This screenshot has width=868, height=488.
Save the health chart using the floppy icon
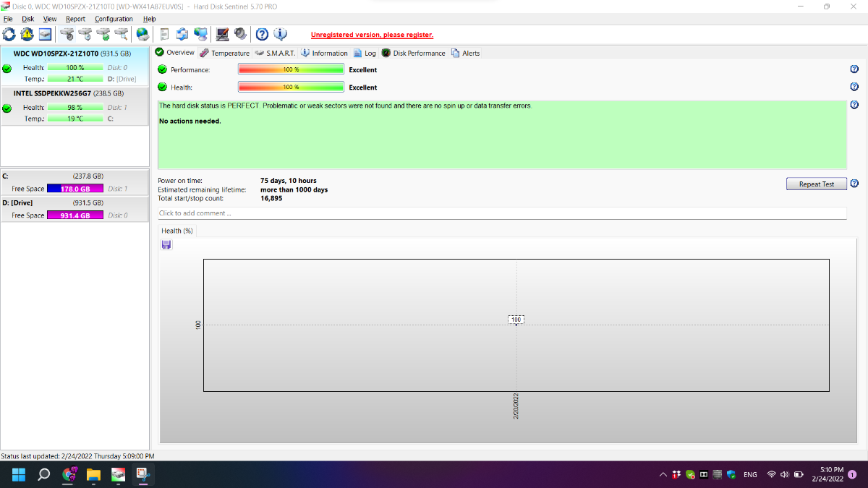coord(166,245)
